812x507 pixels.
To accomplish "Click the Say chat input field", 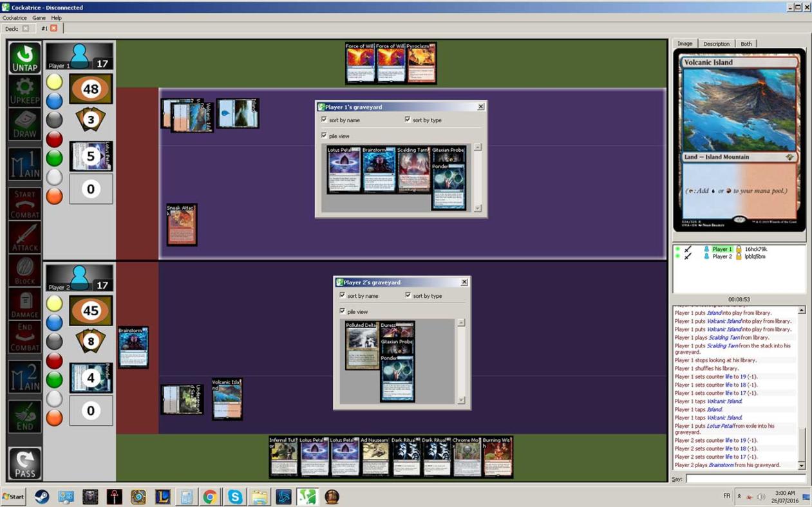I will click(x=745, y=479).
